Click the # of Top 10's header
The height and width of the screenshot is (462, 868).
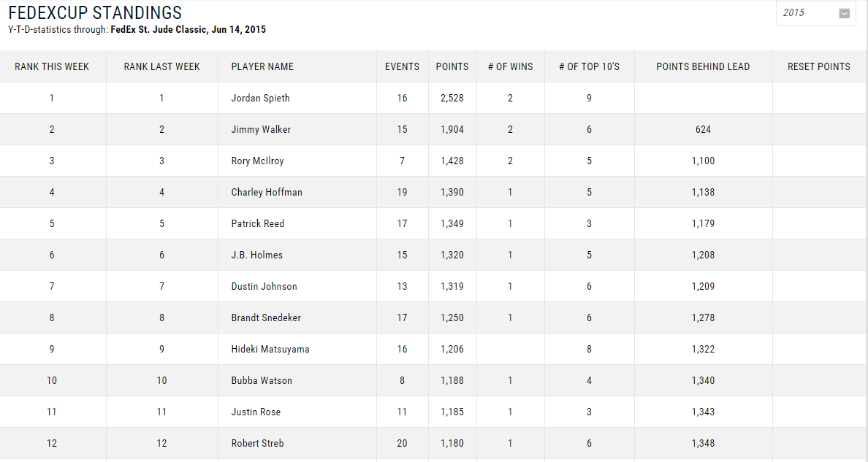589,66
